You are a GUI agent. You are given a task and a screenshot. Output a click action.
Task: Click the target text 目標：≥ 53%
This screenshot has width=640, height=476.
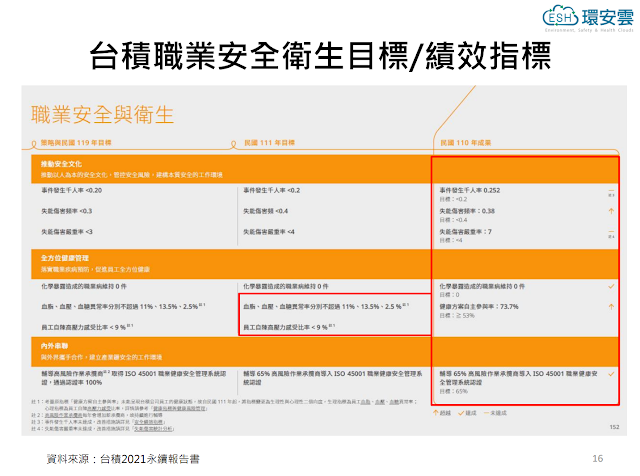[x=457, y=316]
